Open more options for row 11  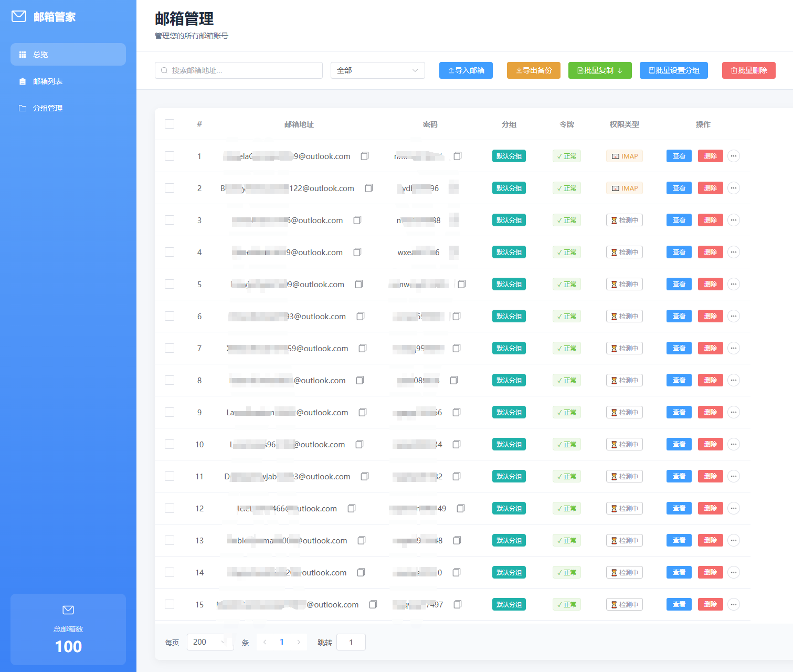[734, 476]
